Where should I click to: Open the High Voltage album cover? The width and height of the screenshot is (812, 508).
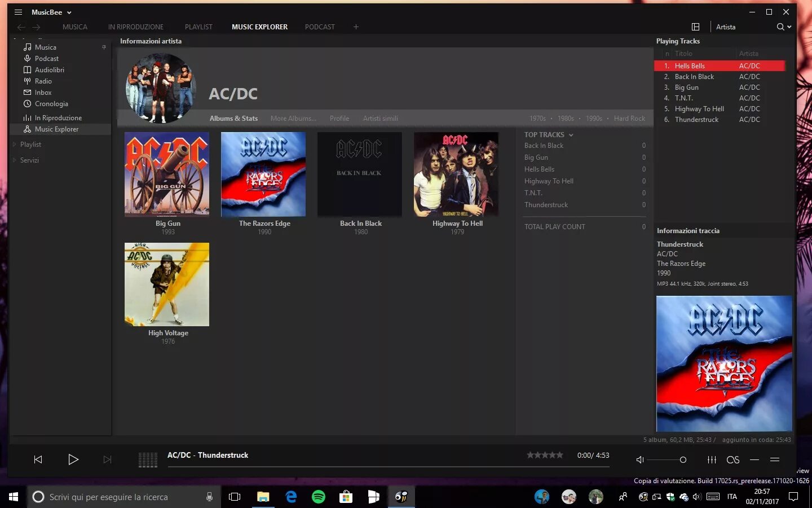[167, 284]
